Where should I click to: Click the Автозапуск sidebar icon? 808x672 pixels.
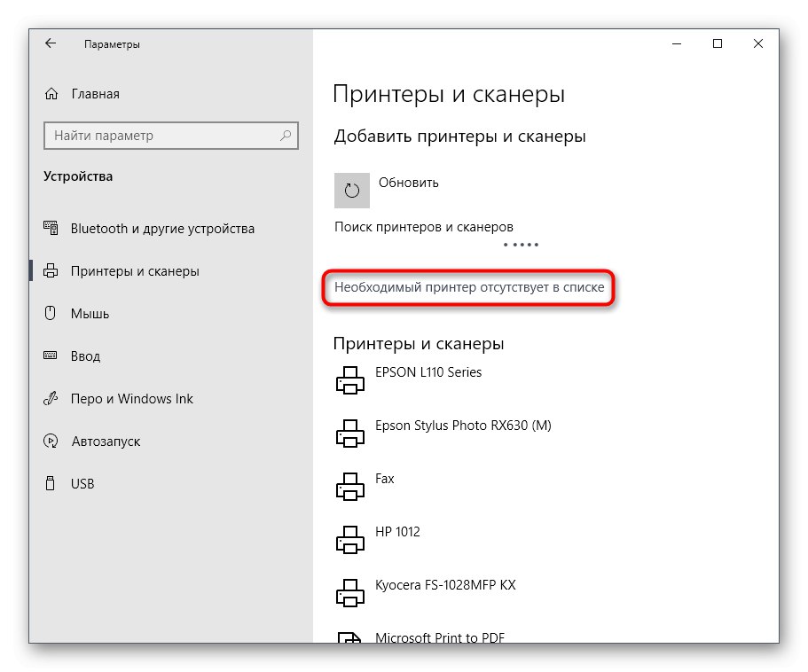[x=50, y=441]
